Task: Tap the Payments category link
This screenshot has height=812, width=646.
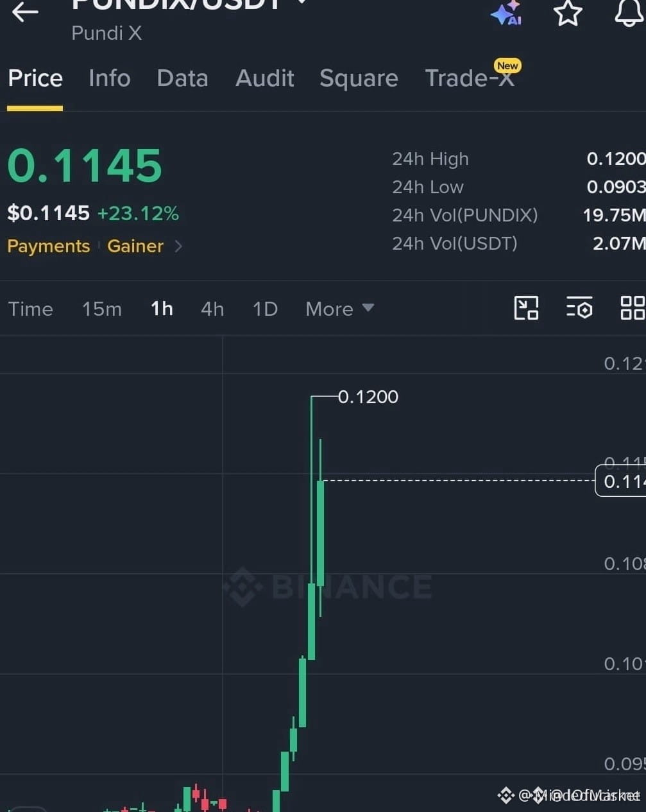Action: tap(49, 246)
